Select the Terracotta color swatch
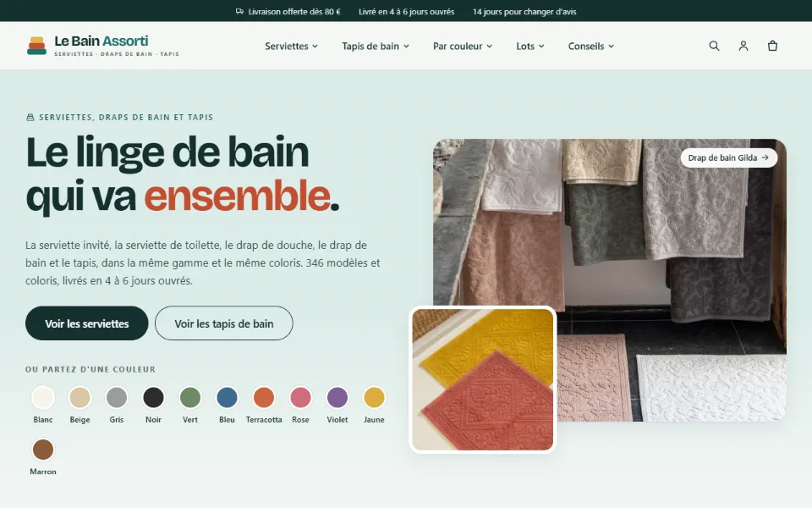 (264, 398)
